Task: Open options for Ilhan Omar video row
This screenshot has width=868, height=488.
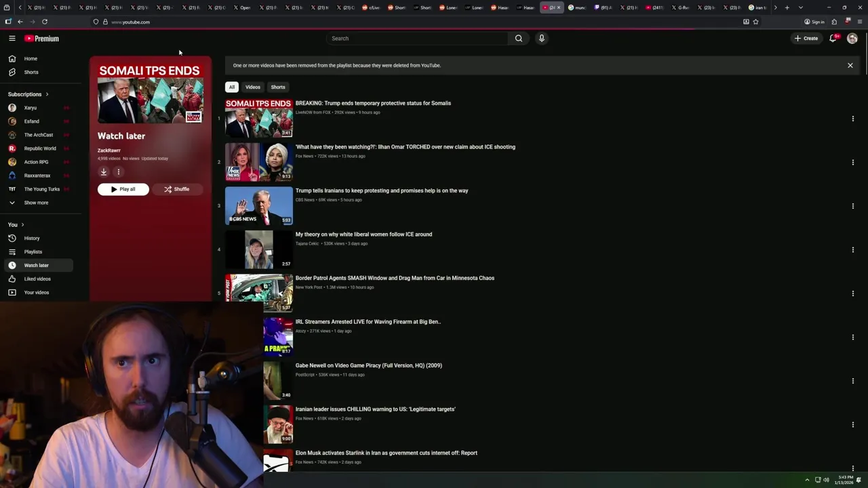Action: click(x=852, y=163)
